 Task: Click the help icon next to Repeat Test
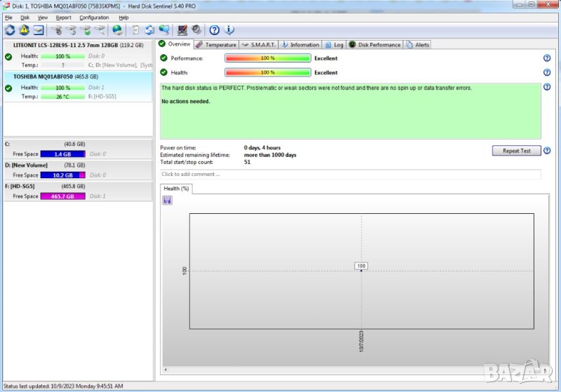(x=546, y=151)
